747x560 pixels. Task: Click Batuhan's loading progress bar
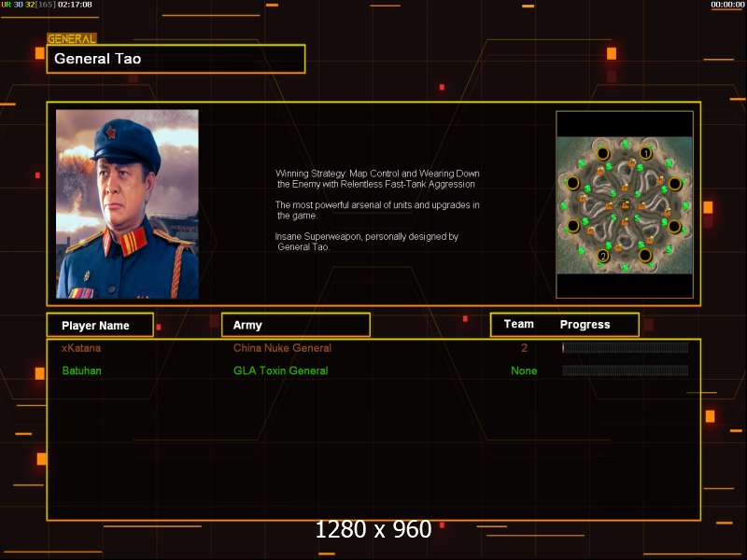coord(625,371)
